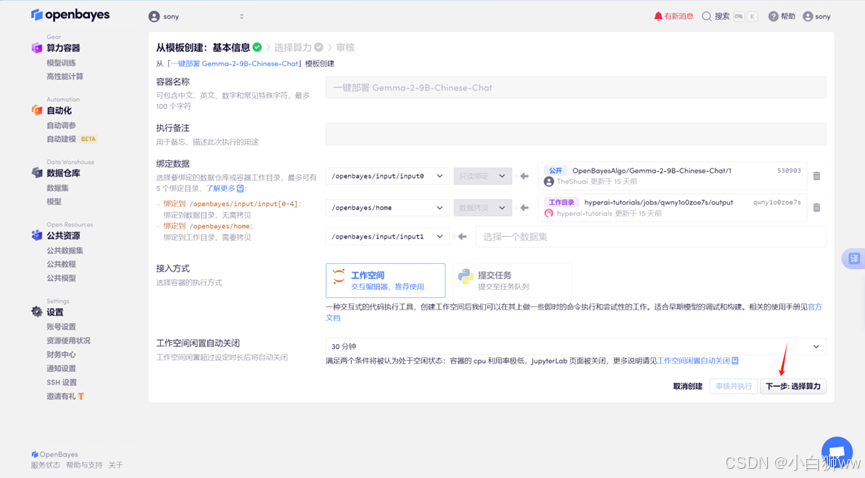
Task: Open the chat support bubble
Action: click(837, 452)
